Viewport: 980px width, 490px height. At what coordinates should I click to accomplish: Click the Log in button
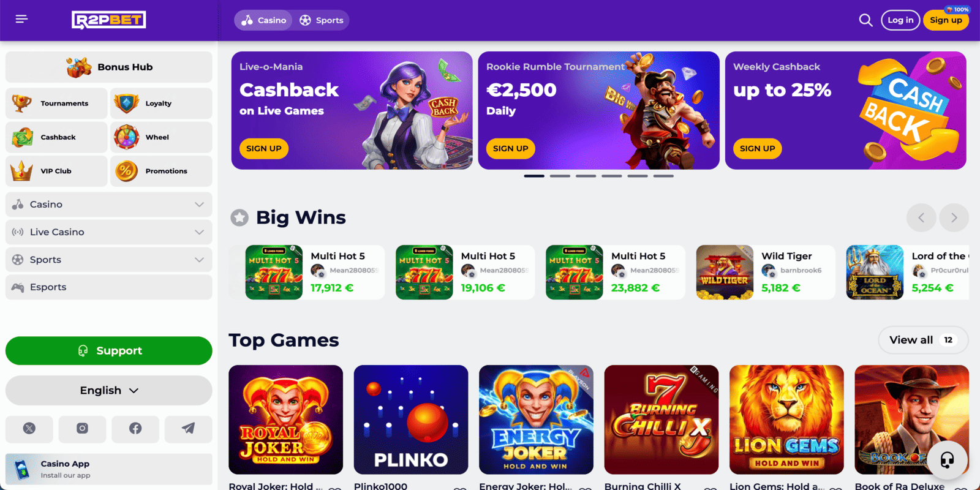[900, 20]
